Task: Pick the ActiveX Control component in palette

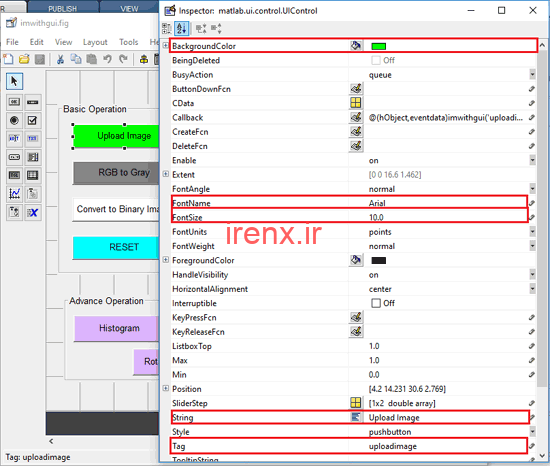Action: (33, 212)
